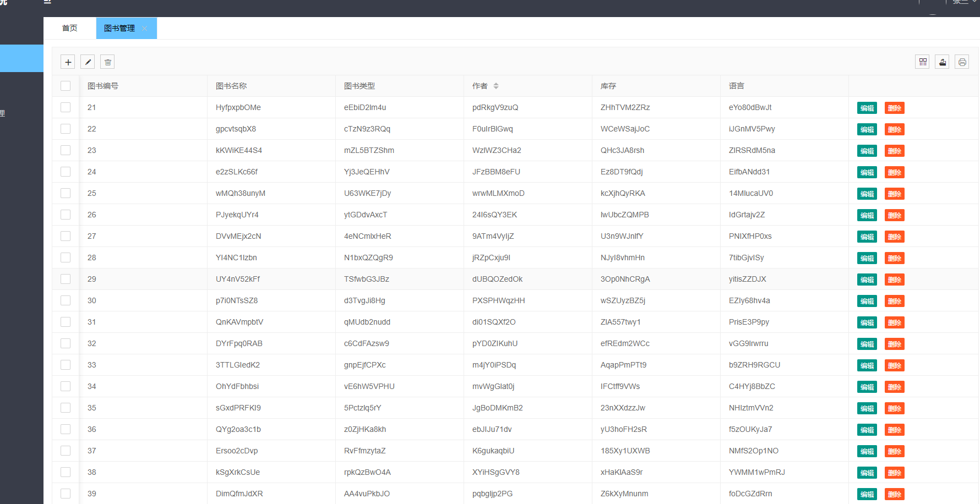Click 删除 for row 26
Image resolution: width=980 pixels, height=504 pixels.
click(895, 215)
